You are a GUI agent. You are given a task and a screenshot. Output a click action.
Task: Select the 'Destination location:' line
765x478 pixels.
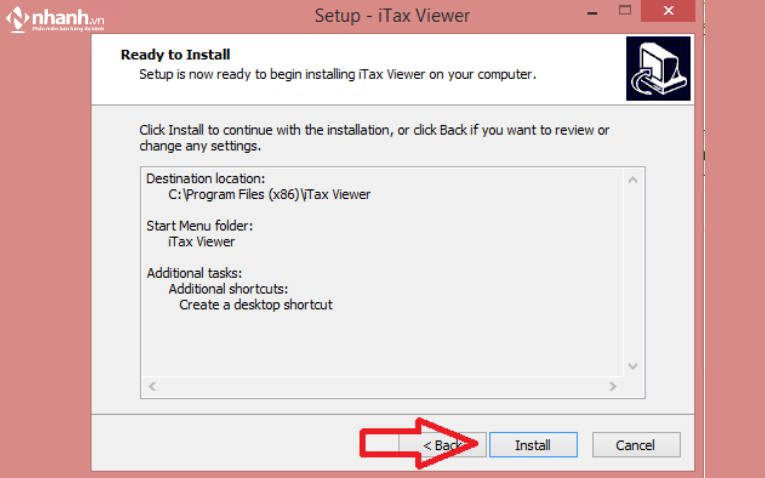(205, 179)
